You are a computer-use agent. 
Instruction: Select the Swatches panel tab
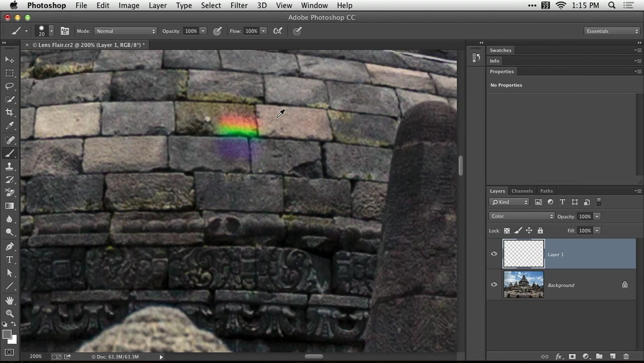[x=501, y=50]
